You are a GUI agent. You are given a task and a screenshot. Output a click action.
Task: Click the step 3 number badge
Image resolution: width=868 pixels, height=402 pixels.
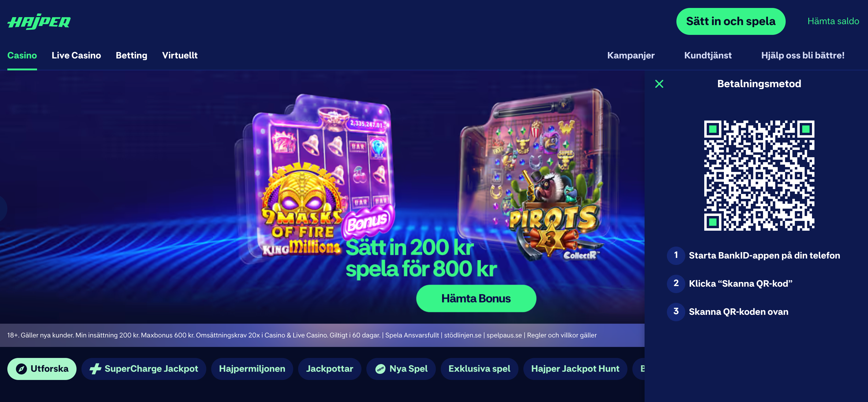coord(675,311)
